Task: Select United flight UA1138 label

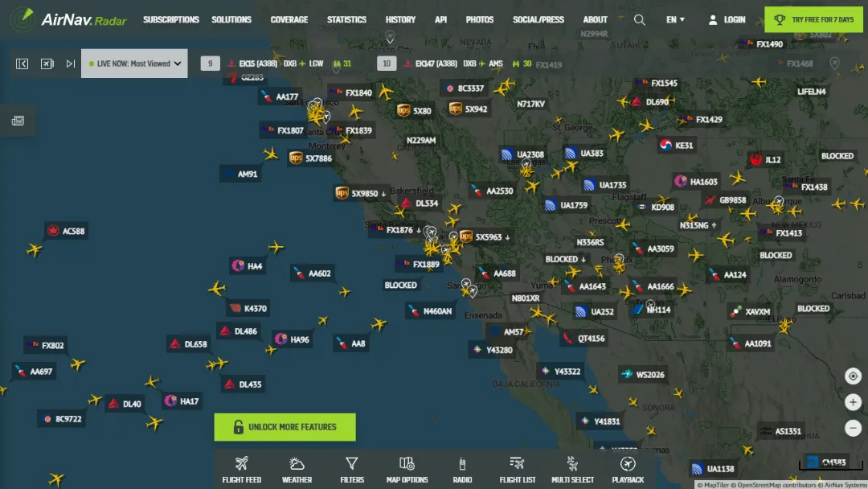Action: tap(713, 469)
